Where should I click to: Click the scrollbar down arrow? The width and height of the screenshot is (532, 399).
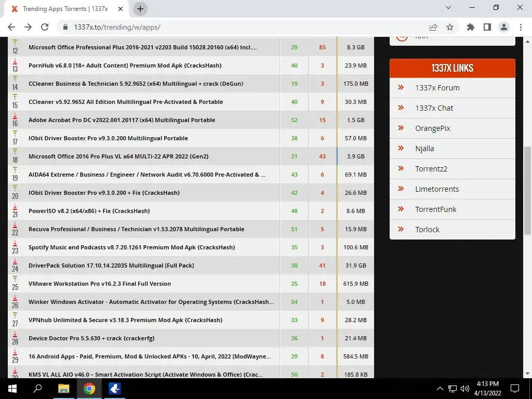[527, 374]
